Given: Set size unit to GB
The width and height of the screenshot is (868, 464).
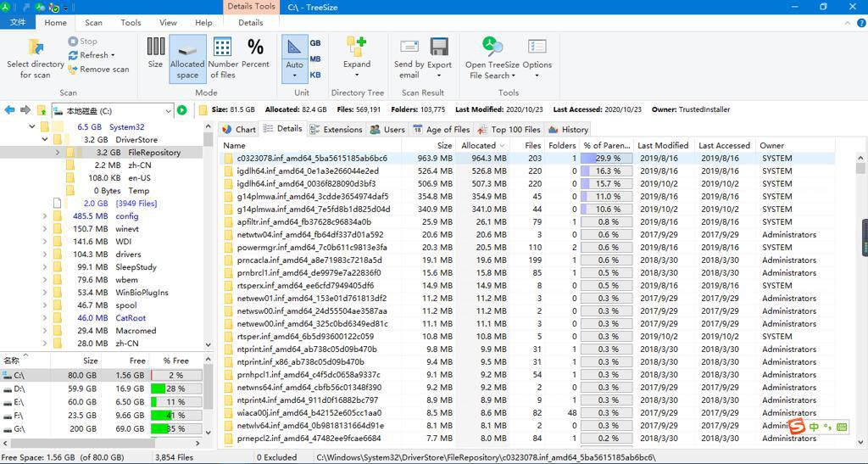Looking at the screenshot, I should (x=315, y=43).
